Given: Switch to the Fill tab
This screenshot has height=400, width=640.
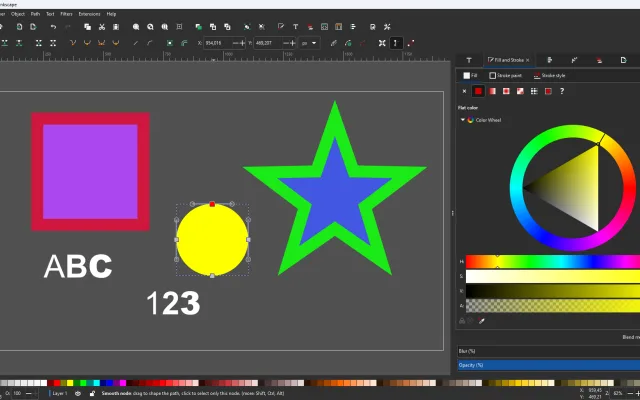Looking at the screenshot, I should [x=470, y=76].
